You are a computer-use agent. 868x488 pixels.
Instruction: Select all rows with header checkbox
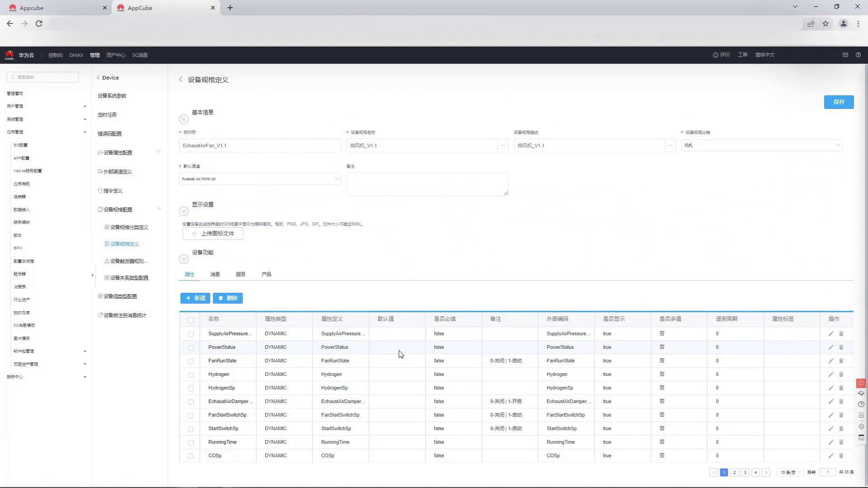click(191, 320)
